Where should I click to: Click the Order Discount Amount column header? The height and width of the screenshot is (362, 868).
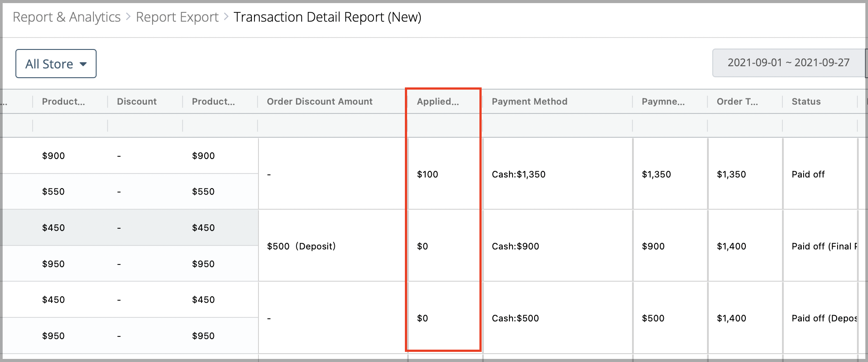tap(320, 102)
